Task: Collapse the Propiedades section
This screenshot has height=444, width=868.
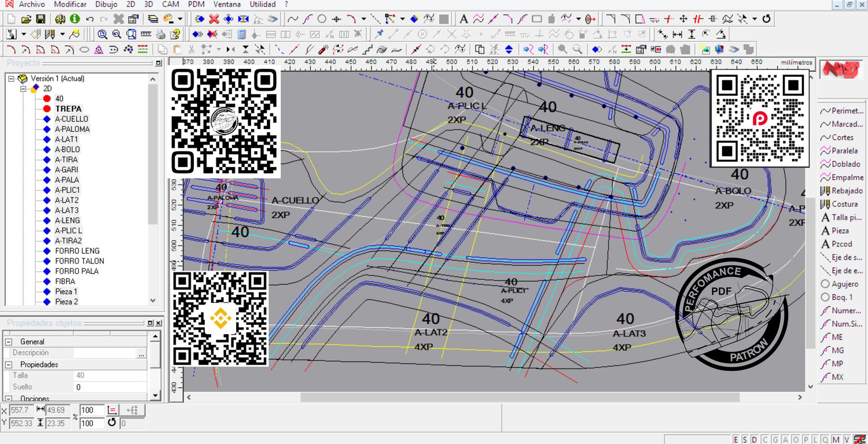Action: click(x=9, y=365)
